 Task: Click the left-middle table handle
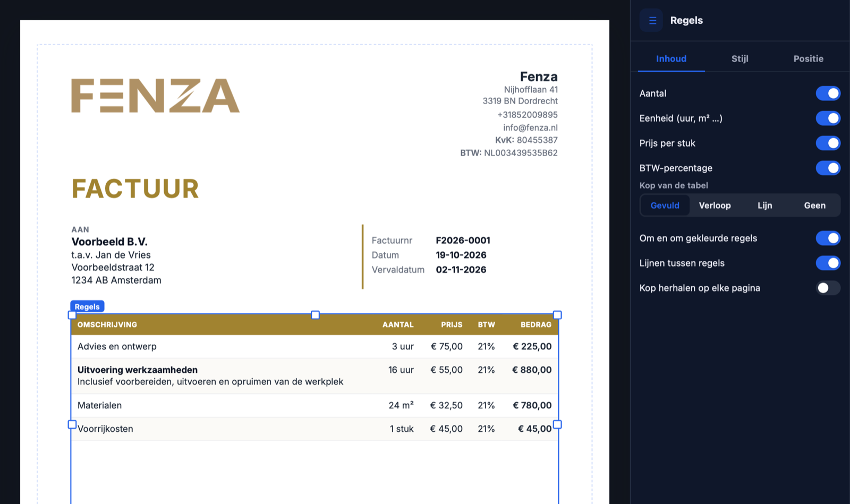(x=72, y=424)
